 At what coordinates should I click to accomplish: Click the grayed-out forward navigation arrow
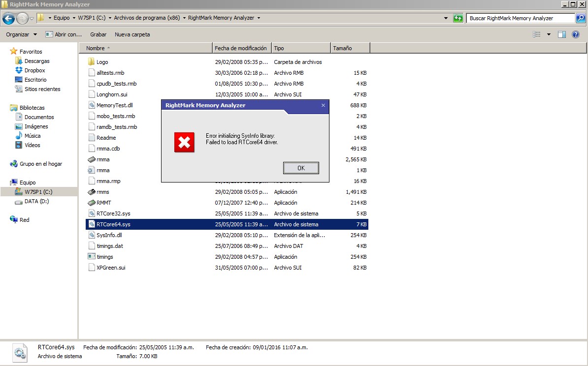[x=22, y=18]
